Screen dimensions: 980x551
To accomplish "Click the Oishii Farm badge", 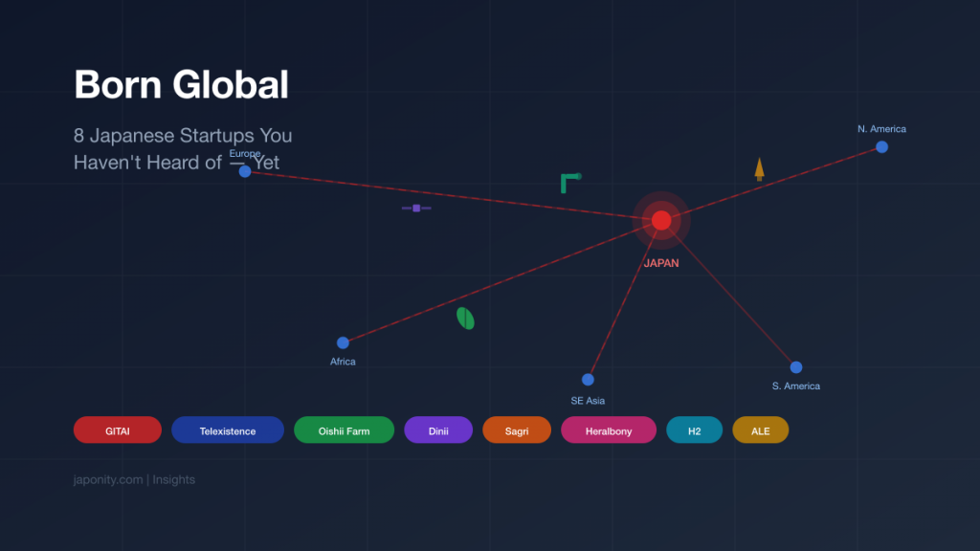I will pyautogui.click(x=344, y=430).
